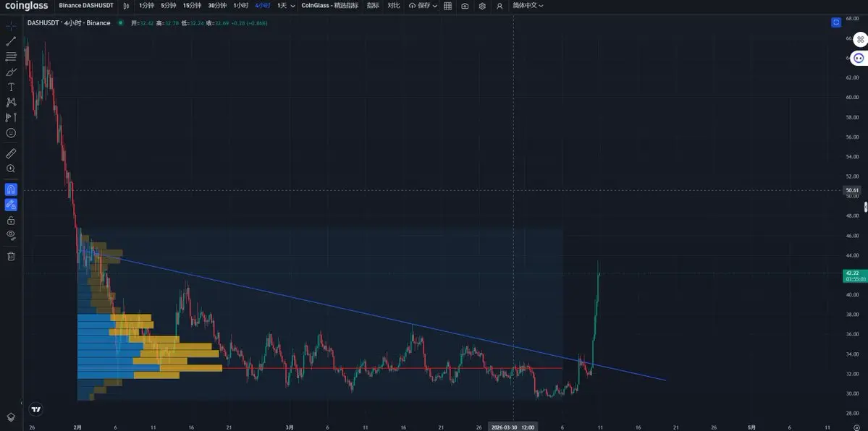Select the brush drawing tool
The width and height of the screenshot is (868, 431).
point(11,72)
